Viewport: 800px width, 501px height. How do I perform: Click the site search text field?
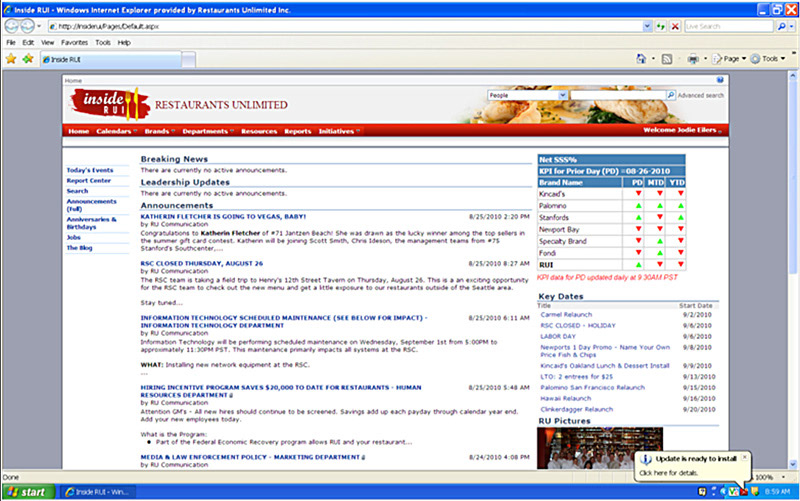[618, 95]
